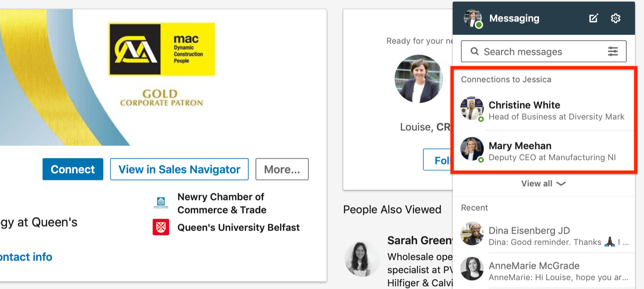Click View in Sales Navigator button
Image resolution: width=644 pixels, height=289 pixels.
coord(179,169)
